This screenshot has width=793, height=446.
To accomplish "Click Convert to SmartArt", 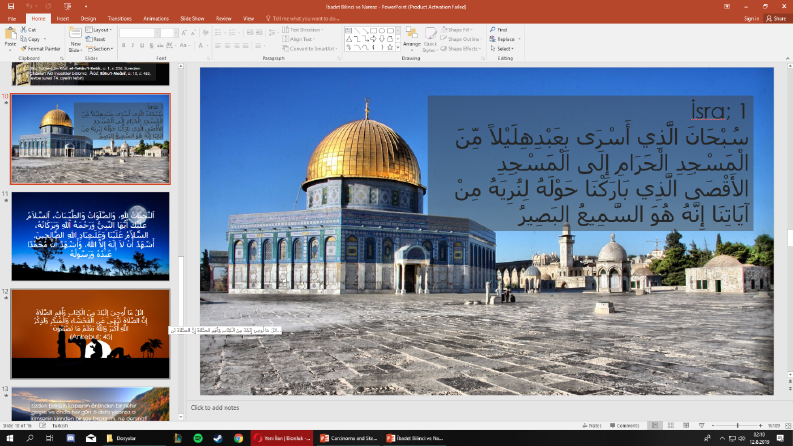I will 310,49.
